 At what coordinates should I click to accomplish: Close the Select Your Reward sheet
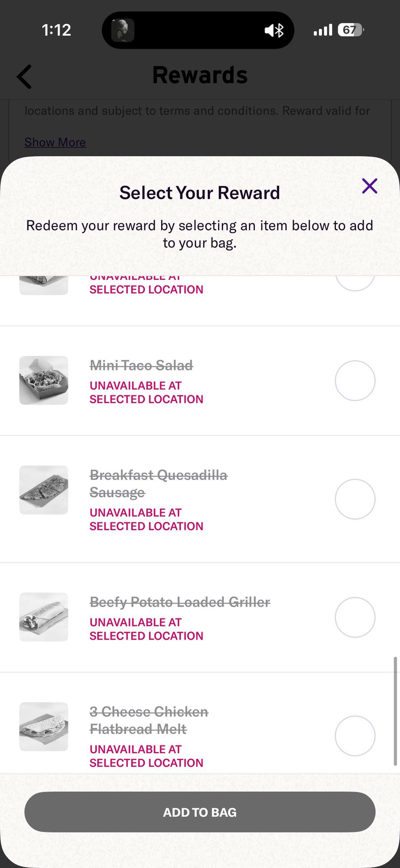pos(369,186)
